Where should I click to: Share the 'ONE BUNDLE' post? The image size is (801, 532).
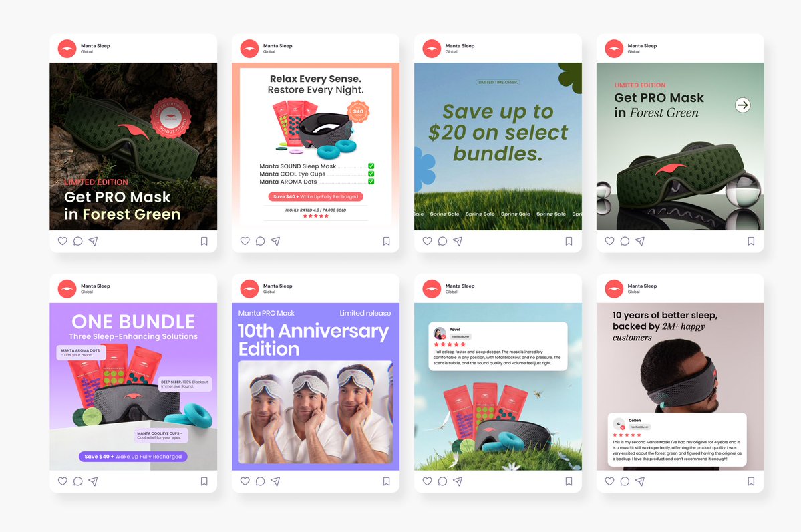(x=93, y=481)
